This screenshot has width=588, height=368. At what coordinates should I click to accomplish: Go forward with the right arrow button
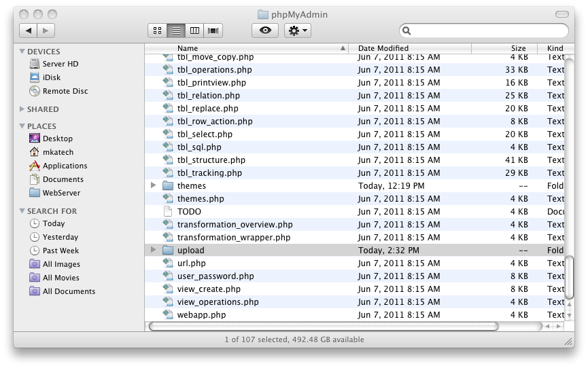click(46, 31)
